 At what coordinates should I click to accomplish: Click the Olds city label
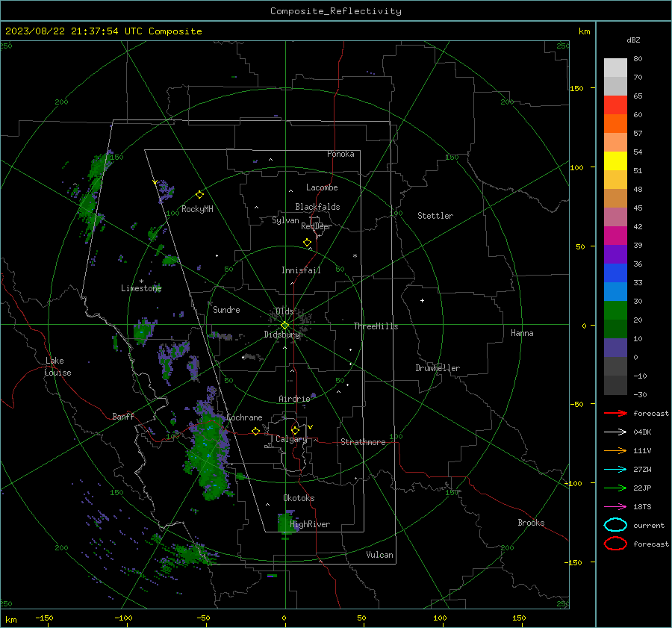click(x=284, y=311)
